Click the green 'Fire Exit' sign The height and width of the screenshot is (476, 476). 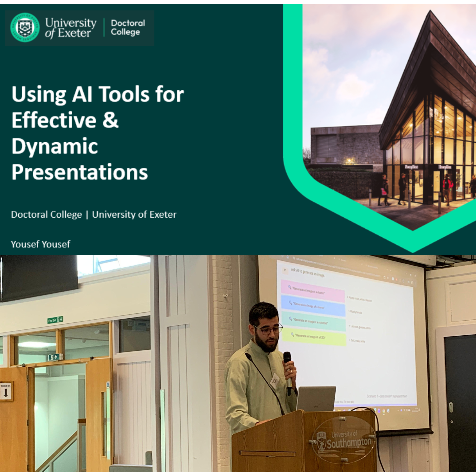point(55,320)
